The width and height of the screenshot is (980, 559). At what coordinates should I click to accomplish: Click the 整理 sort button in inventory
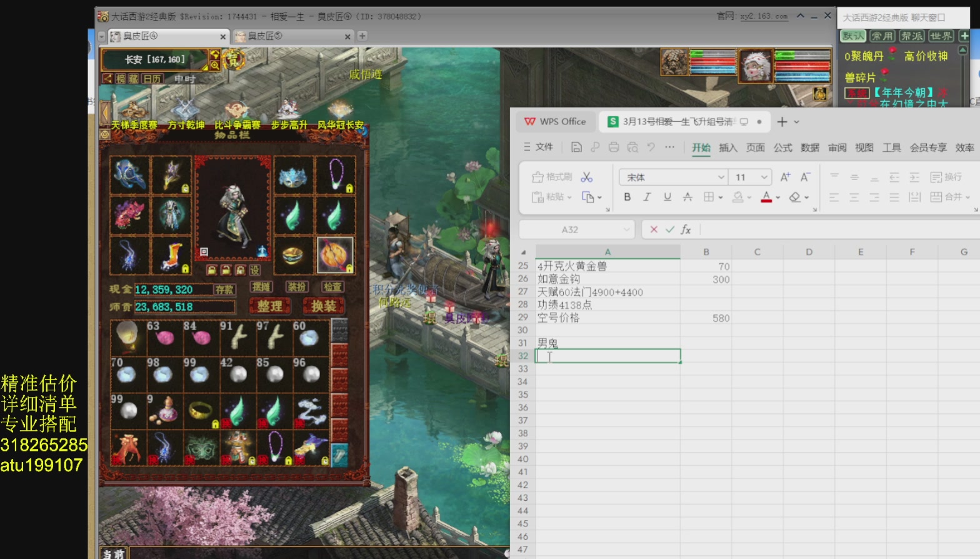(x=269, y=306)
